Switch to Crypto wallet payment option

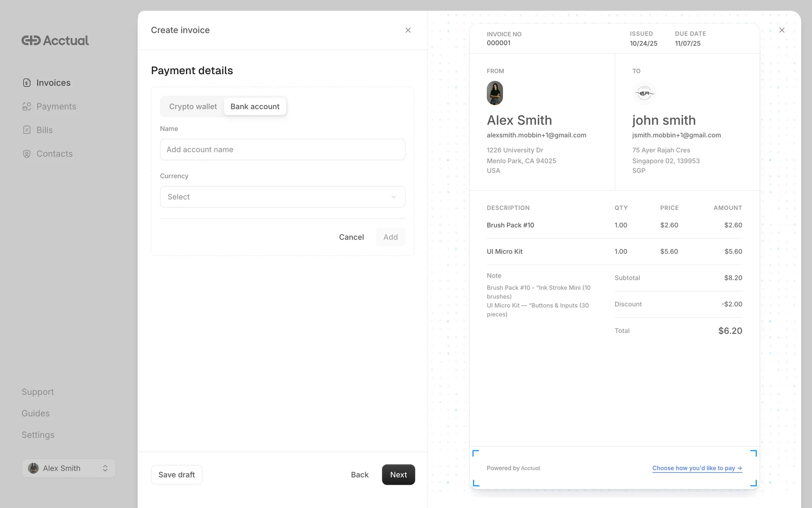point(193,107)
